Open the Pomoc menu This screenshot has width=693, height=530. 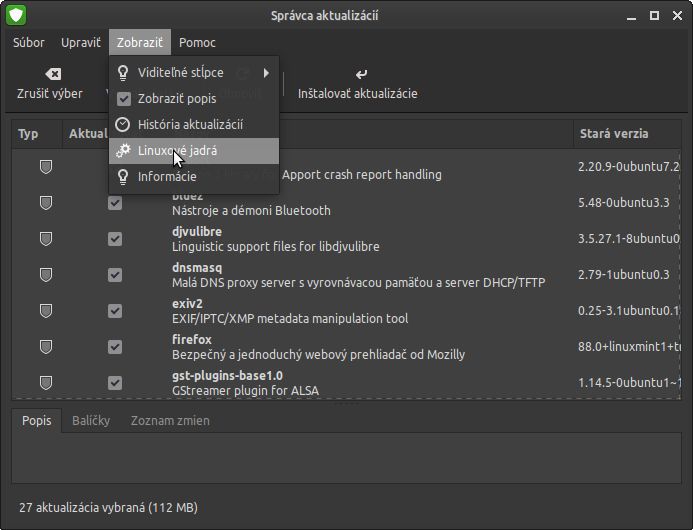click(x=197, y=42)
